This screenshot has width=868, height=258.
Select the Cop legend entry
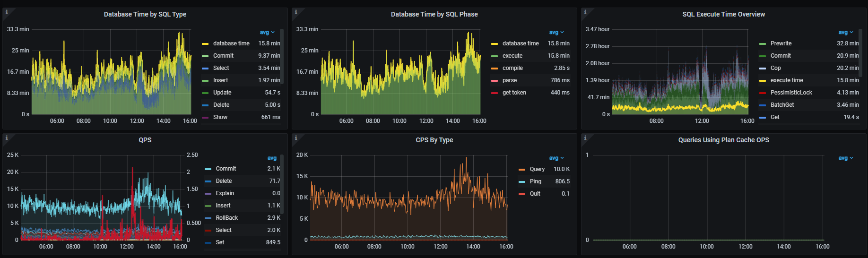pyautogui.click(x=775, y=68)
